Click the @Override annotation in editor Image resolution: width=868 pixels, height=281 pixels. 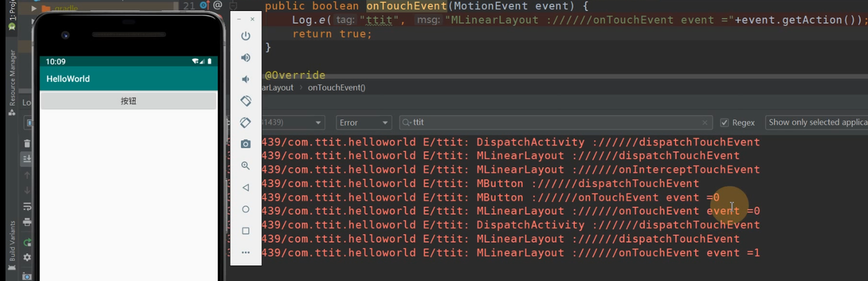[x=295, y=75]
